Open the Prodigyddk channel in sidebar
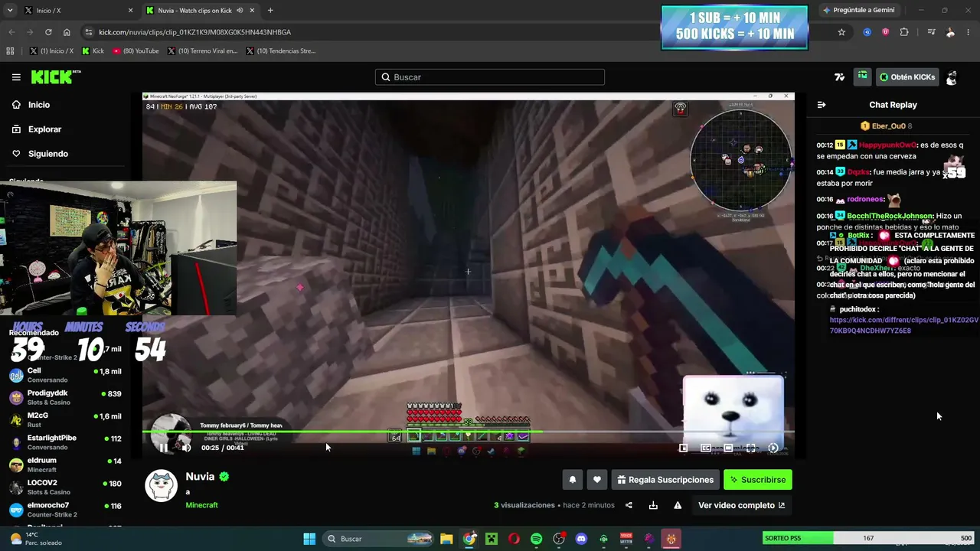Image resolution: width=980 pixels, height=551 pixels. 65,397
